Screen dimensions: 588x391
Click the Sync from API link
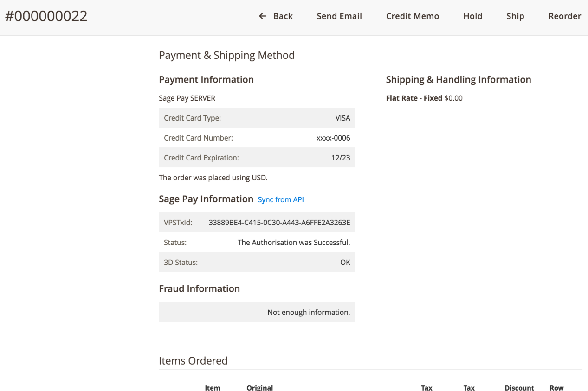click(x=281, y=199)
